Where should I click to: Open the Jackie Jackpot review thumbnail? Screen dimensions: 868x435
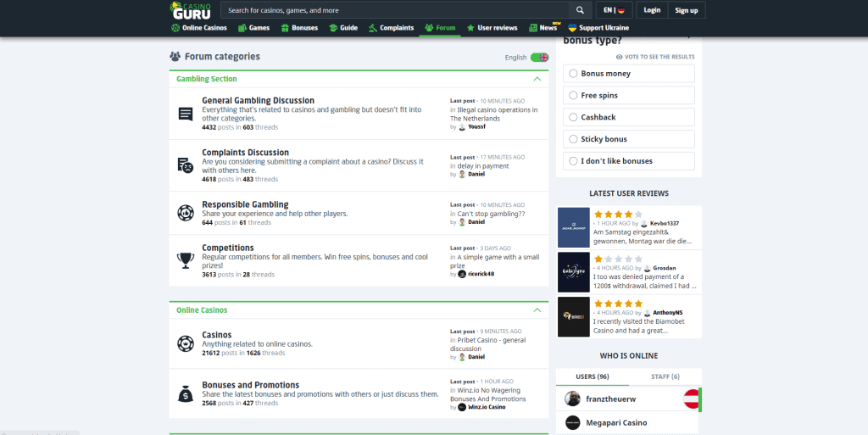[x=574, y=227]
